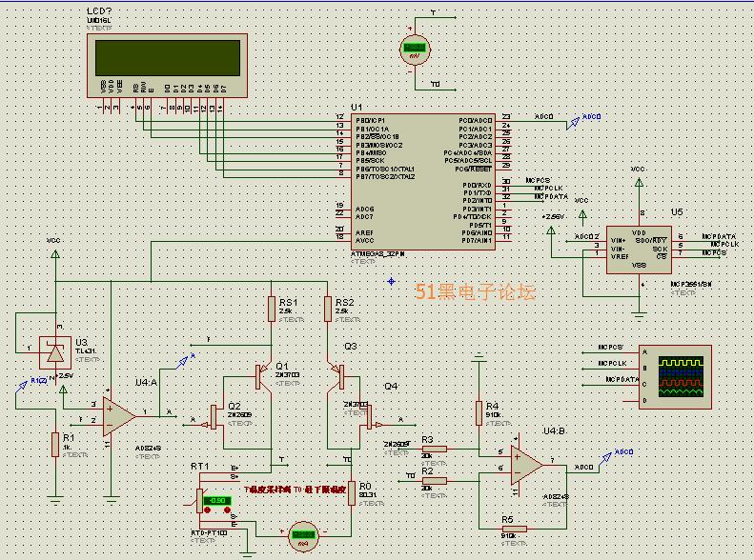
Task: Click the VCC power terminal above U3
Action: tap(55, 253)
